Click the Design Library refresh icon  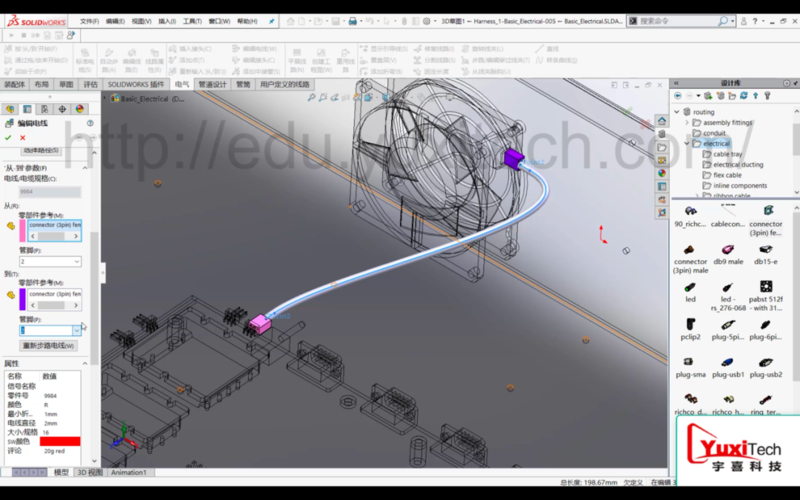coord(744,96)
